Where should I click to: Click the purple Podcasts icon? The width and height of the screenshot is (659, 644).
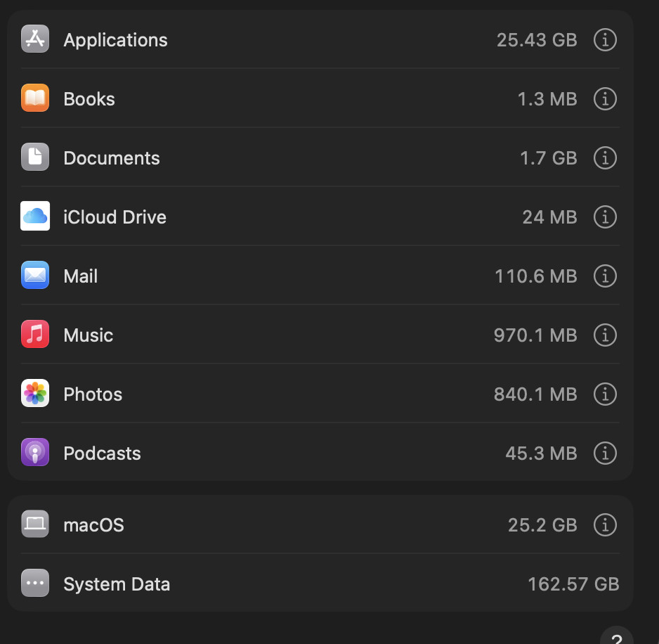click(35, 453)
